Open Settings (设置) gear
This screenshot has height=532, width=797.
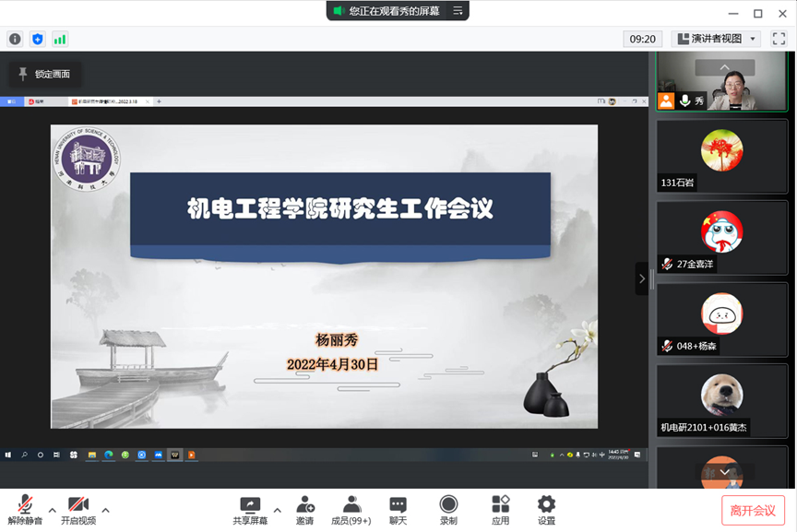[546, 510]
